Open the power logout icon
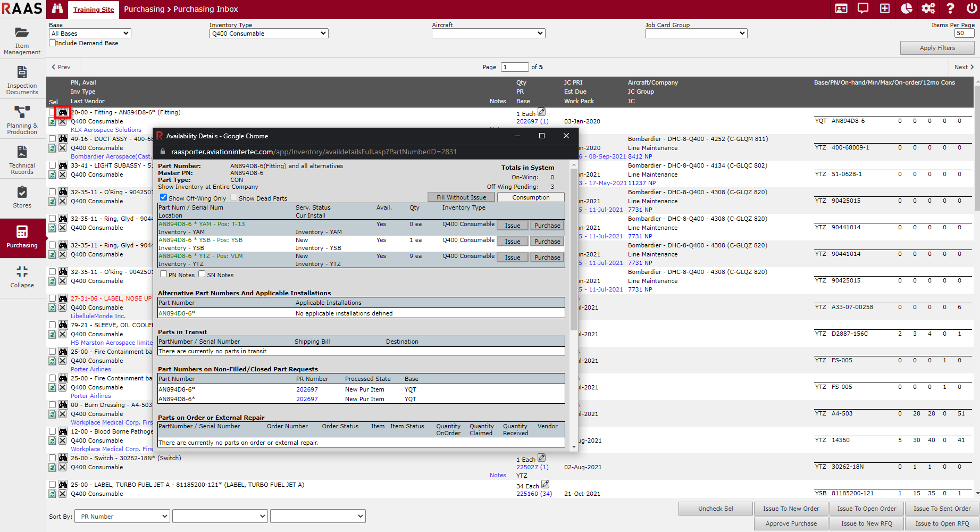Image resolution: width=980 pixels, height=532 pixels. click(971, 9)
